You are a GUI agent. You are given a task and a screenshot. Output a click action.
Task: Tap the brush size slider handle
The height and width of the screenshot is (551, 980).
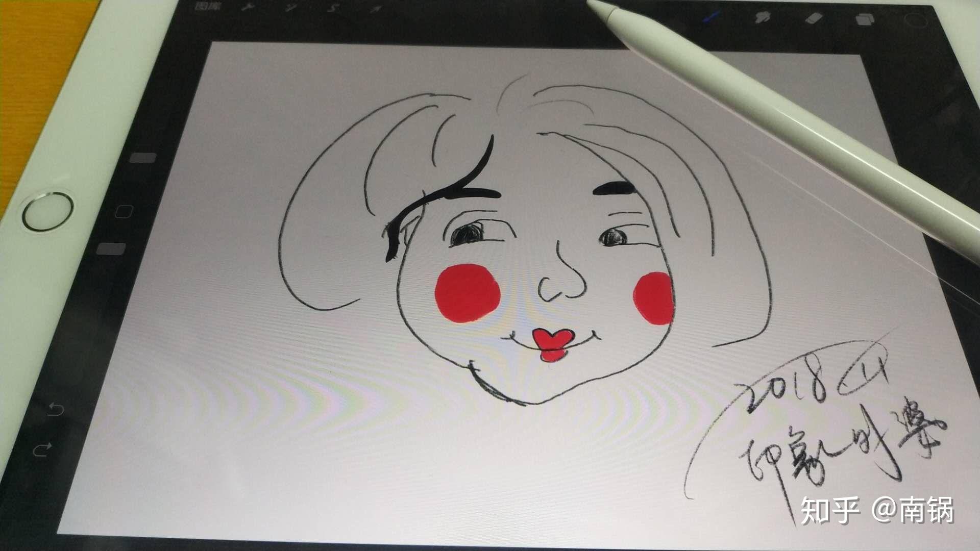[x=142, y=157]
